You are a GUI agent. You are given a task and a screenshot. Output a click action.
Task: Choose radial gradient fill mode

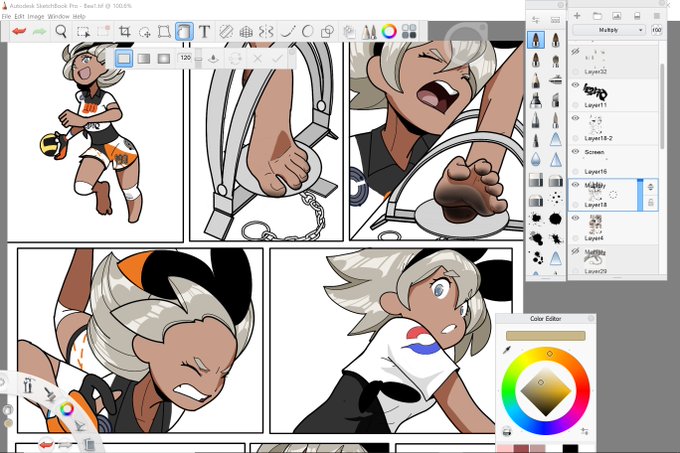(x=163, y=58)
